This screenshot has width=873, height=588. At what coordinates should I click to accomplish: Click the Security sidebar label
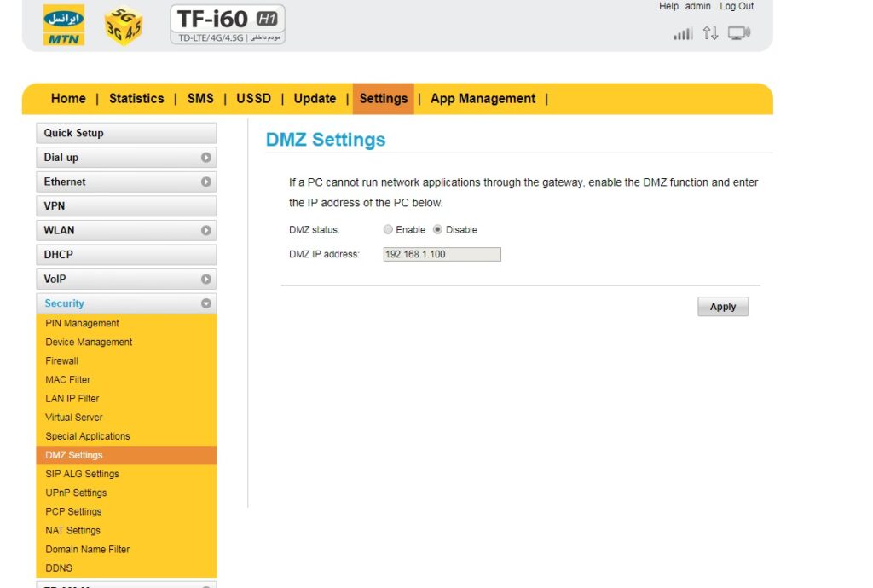[x=65, y=303]
